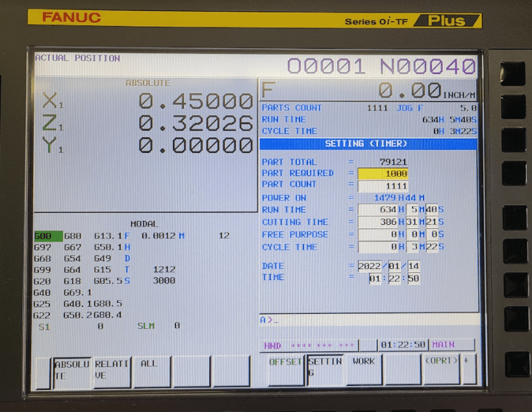Click the G18 modal code
This screenshot has height=412, width=532.
coord(72,281)
